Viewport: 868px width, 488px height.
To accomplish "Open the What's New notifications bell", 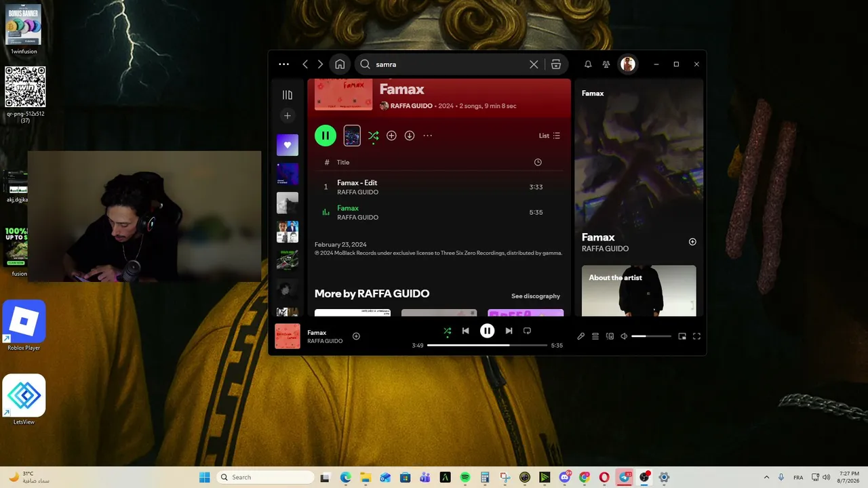I will pyautogui.click(x=588, y=64).
